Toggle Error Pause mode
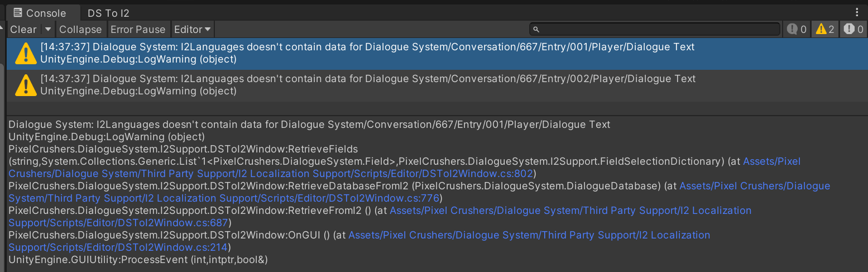Viewport: 868px width, 272px height. coord(138,30)
